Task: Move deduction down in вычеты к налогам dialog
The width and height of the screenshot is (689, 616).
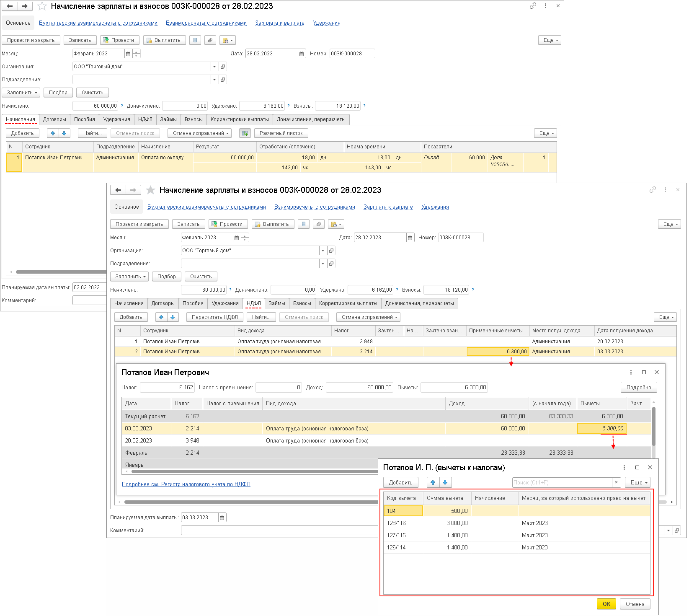Action: tap(445, 482)
